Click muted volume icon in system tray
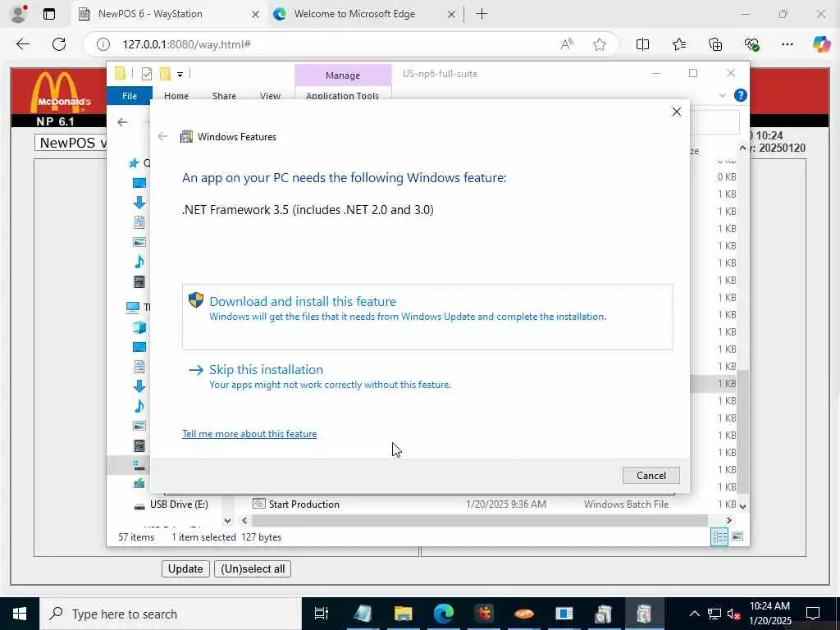 click(x=734, y=614)
